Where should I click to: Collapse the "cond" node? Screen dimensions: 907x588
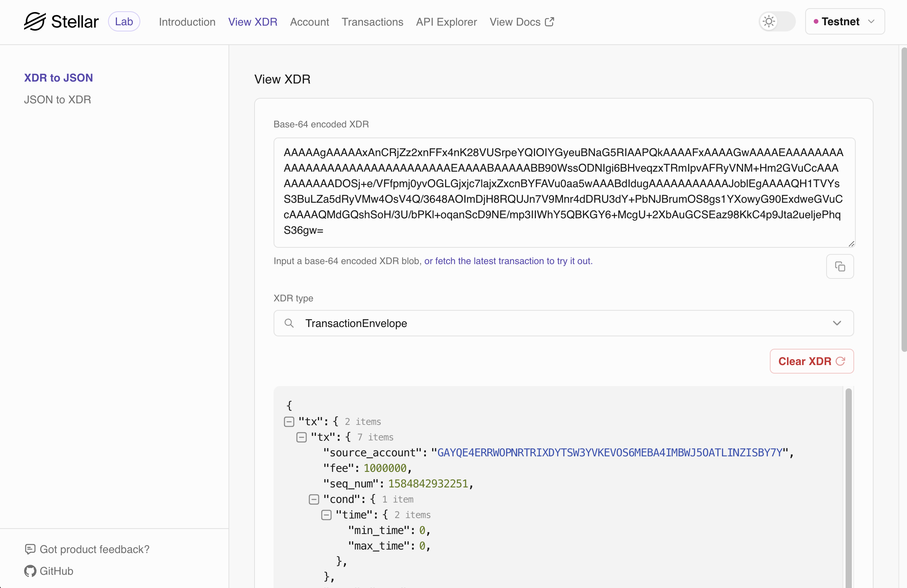314,499
